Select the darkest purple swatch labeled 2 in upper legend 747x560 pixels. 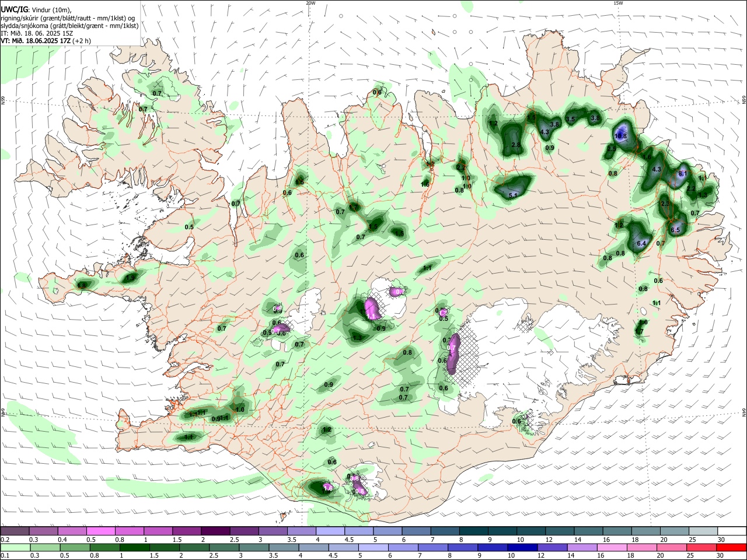pyautogui.click(x=215, y=531)
